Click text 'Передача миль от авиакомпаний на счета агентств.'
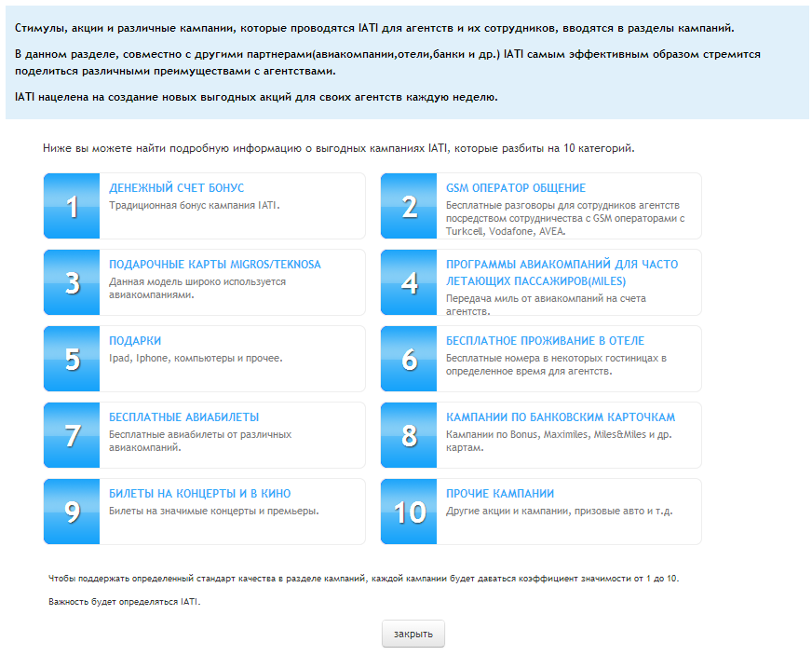 click(x=546, y=305)
